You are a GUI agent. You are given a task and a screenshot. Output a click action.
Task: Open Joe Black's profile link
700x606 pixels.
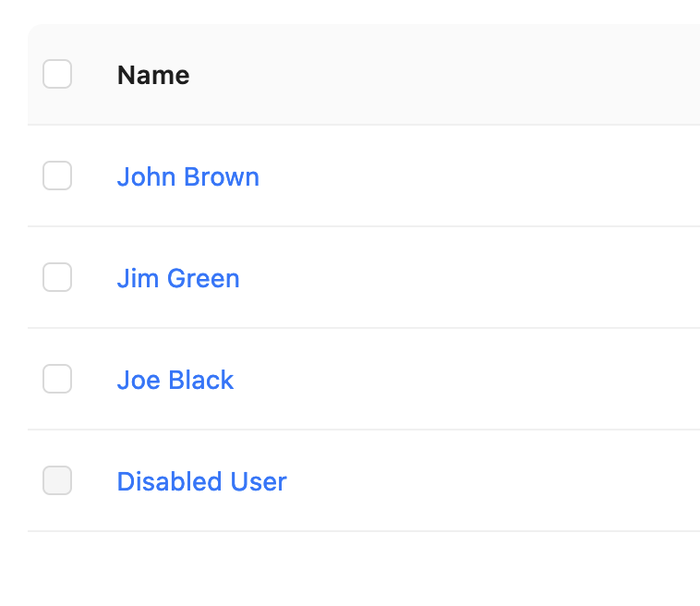[175, 380]
